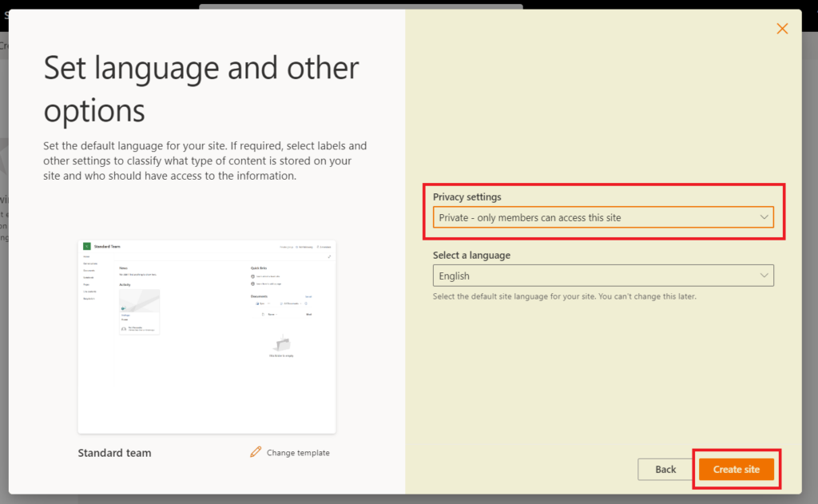Click the empty folder icon in the preview

point(281,345)
